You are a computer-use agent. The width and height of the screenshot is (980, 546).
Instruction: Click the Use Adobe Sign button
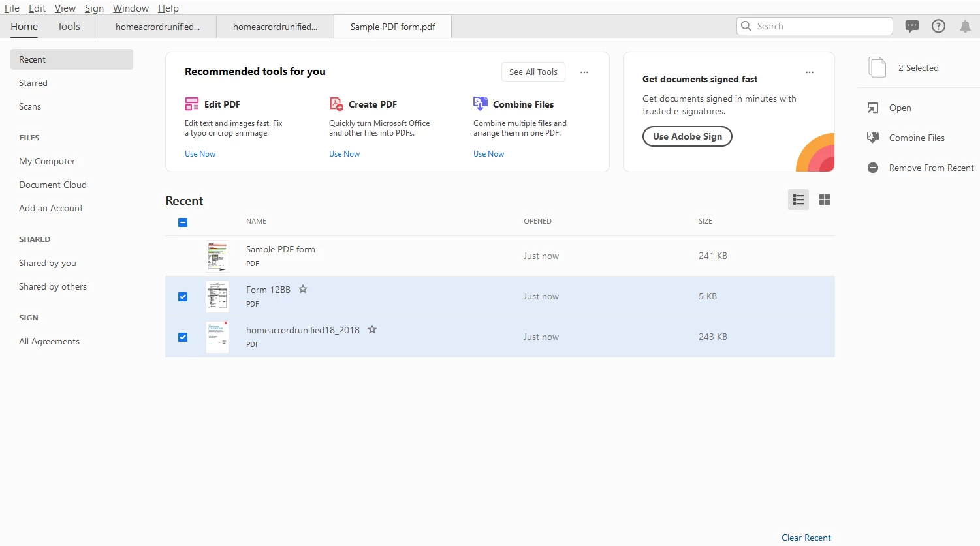[688, 136]
